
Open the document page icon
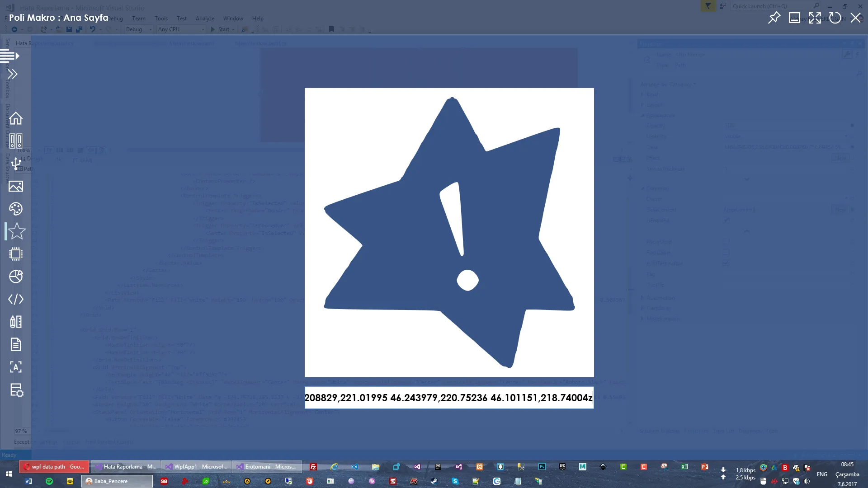(16, 344)
